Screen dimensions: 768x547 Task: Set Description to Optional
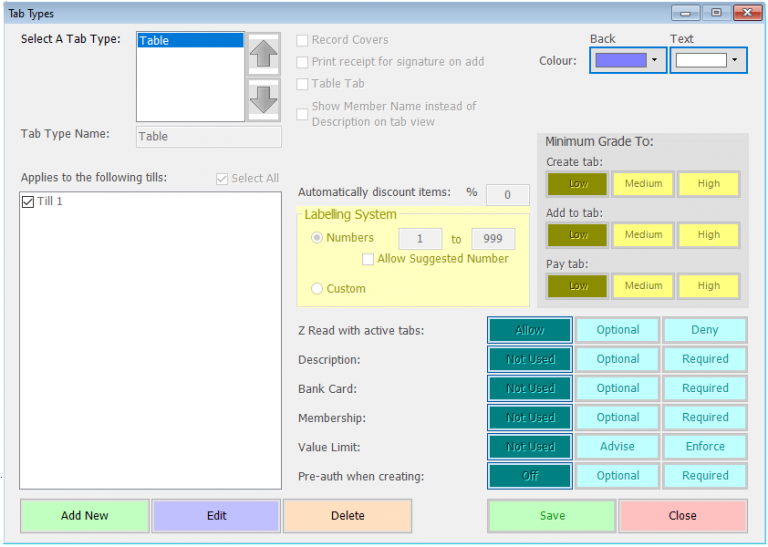point(618,359)
